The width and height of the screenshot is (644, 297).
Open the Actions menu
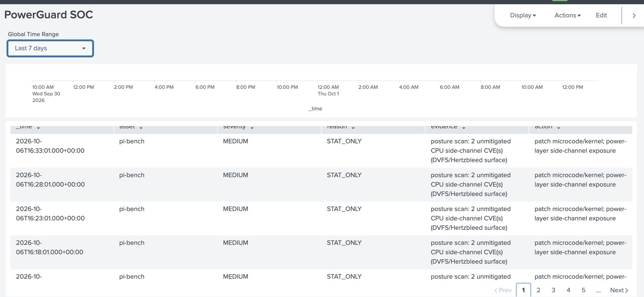pos(568,15)
